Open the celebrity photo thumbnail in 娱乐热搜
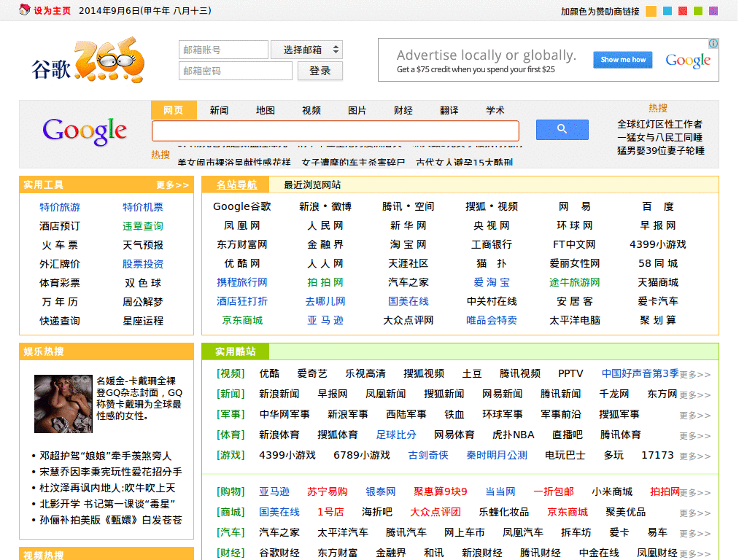Viewport: 747px width, 560px height. [63, 404]
